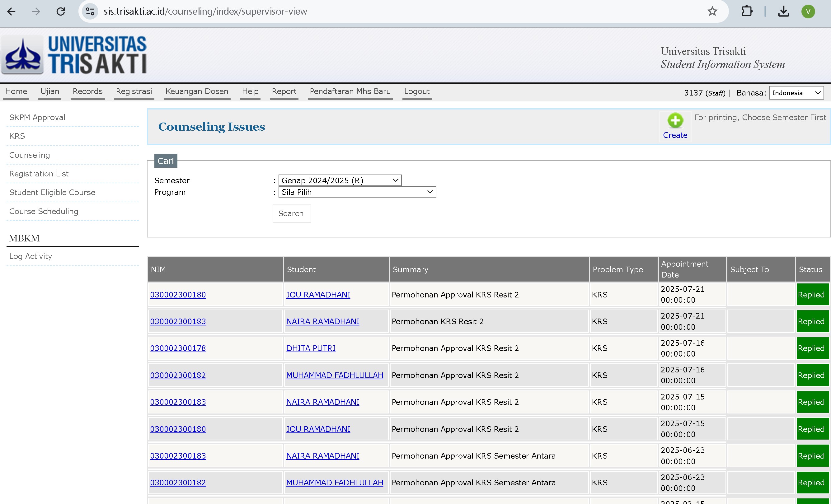Image resolution: width=831 pixels, height=504 pixels.
Task: Click the Appointment Date column header
Action: [692, 269]
